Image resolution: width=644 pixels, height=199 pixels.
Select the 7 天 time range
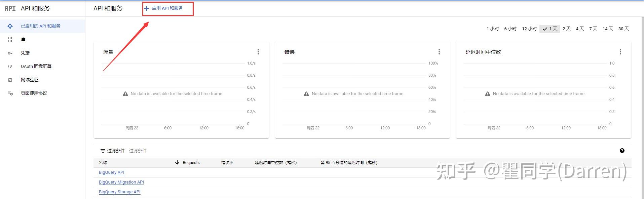coord(593,29)
